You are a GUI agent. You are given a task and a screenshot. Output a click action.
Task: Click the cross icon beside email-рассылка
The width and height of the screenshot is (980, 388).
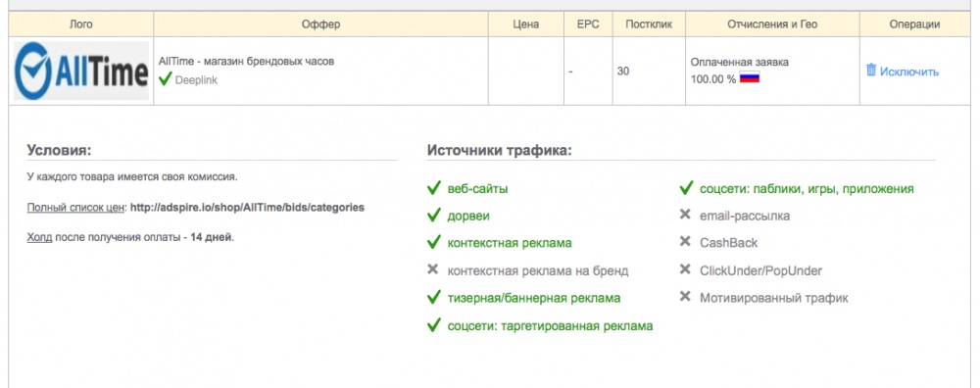685,215
